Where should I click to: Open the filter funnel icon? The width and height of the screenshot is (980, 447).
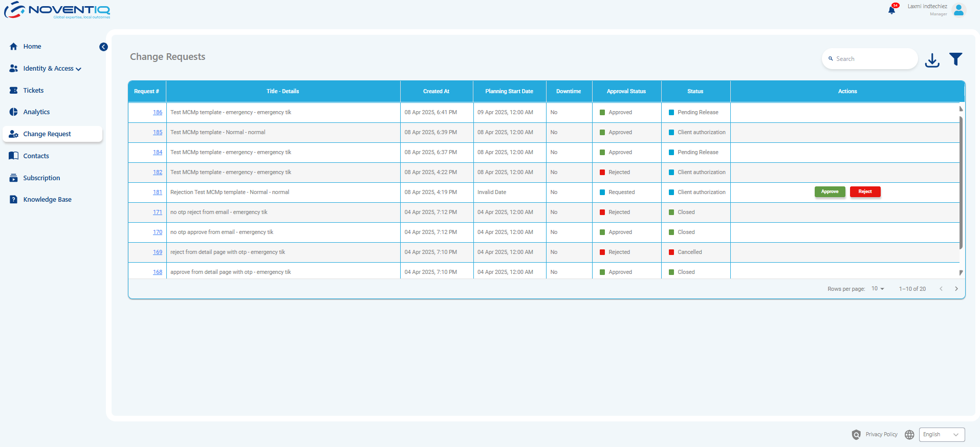pyautogui.click(x=955, y=59)
